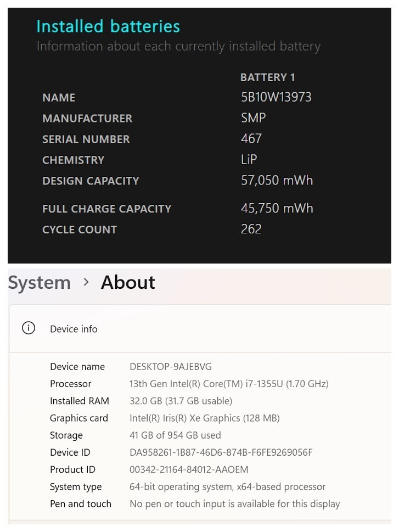399x532 pixels.
Task: Click the Installed RAM label
Action: pos(80,401)
